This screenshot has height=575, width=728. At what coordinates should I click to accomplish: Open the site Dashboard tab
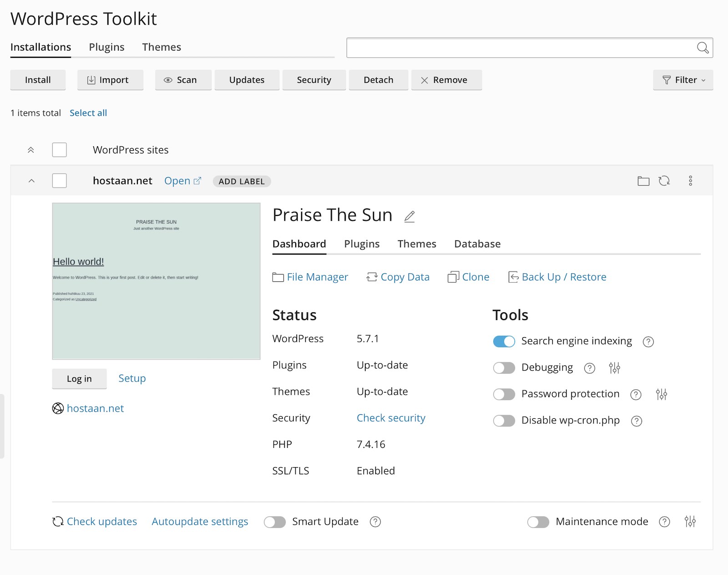click(299, 244)
